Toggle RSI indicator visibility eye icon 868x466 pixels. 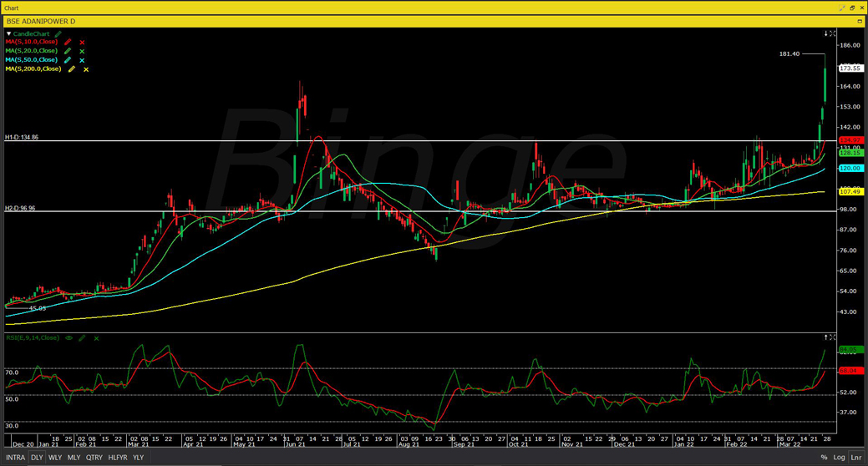69,337
